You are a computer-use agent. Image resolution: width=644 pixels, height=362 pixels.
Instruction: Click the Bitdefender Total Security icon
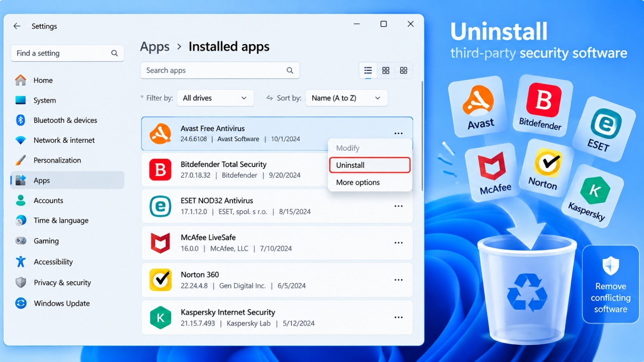coord(160,170)
